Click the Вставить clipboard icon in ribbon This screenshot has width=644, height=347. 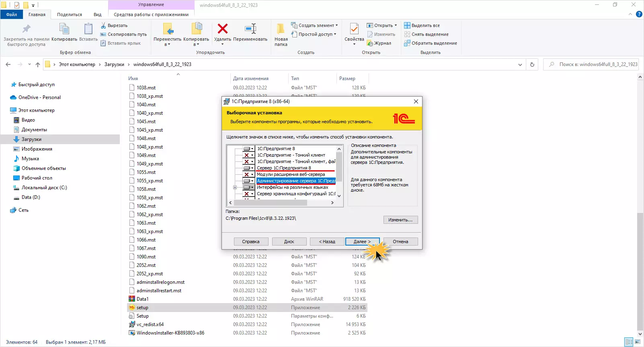88,29
